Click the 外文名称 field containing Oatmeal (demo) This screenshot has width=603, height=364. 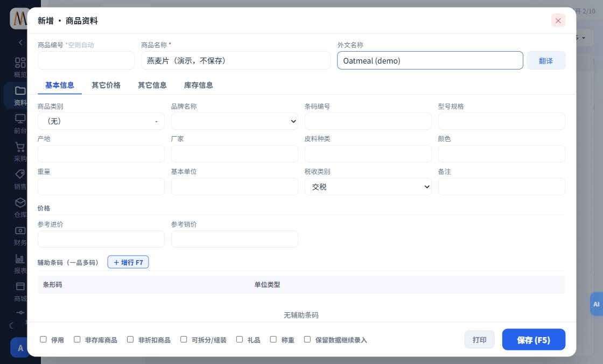pyautogui.click(x=430, y=61)
